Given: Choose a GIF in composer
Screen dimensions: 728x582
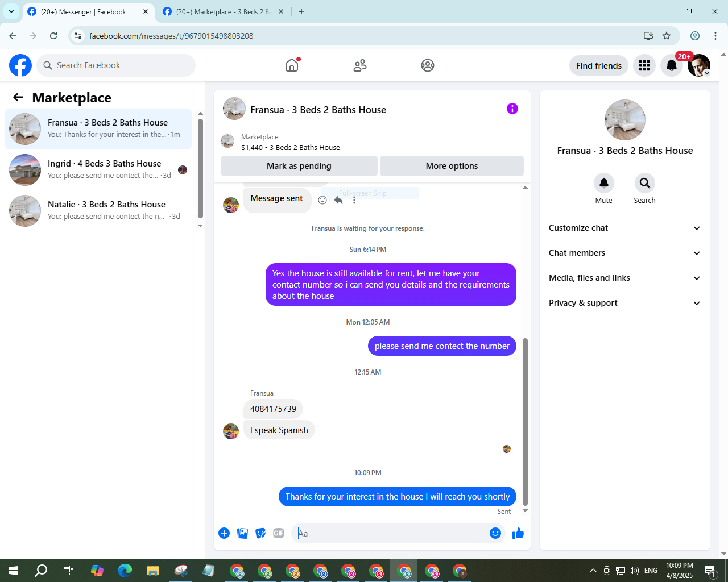Looking at the screenshot, I should click(279, 533).
